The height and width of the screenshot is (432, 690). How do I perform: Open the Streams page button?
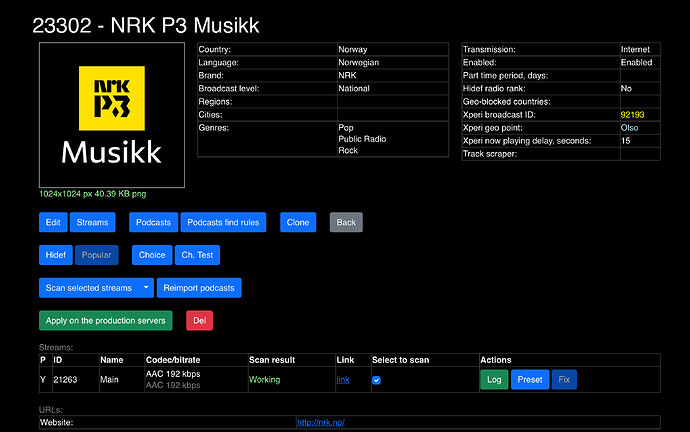pyautogui.click(x=93, y=222)
